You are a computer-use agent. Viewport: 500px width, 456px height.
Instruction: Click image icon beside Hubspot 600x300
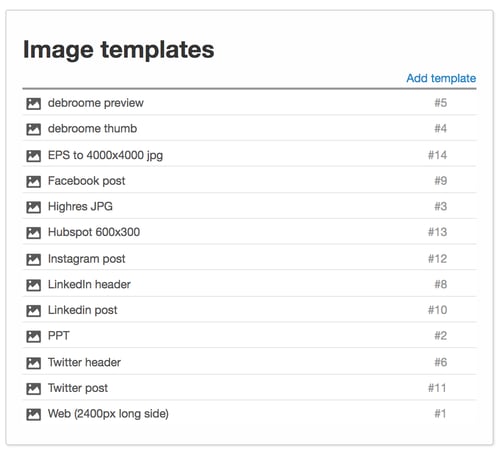coord(34,233)
